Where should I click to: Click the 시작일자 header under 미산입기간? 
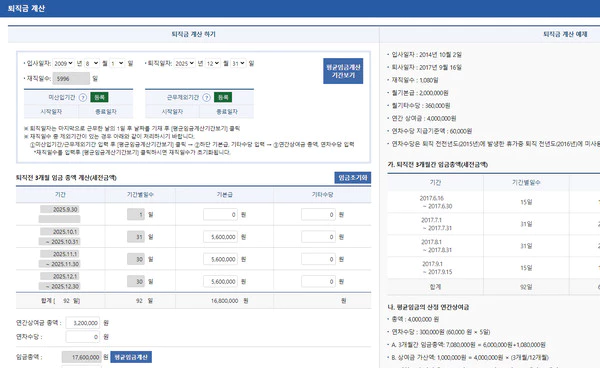[51, 112]
